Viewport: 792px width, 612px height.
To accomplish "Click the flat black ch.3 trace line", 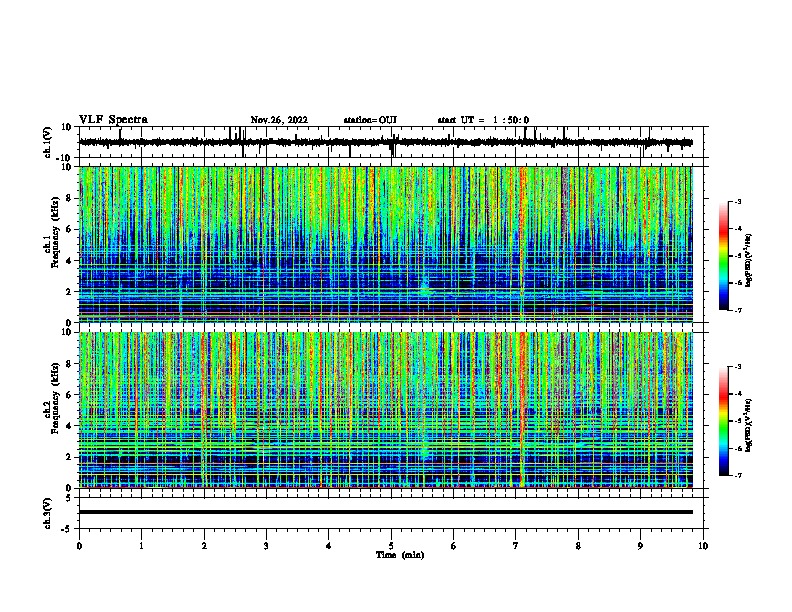I will (x=386, y=512).
